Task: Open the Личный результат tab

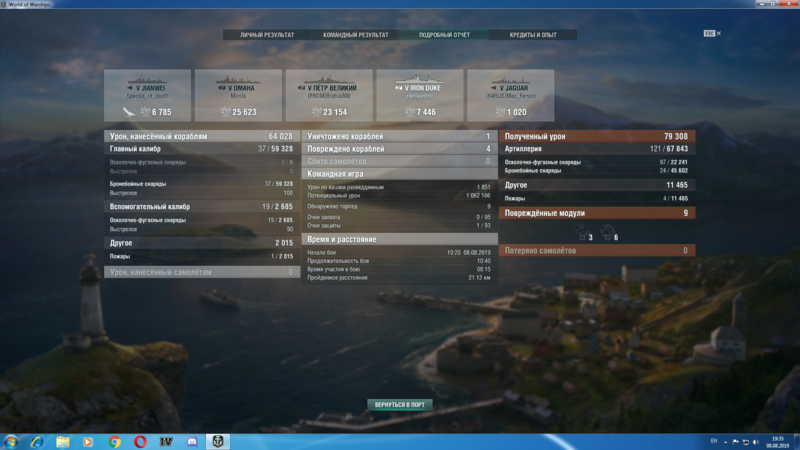Action: click(267, 34)
